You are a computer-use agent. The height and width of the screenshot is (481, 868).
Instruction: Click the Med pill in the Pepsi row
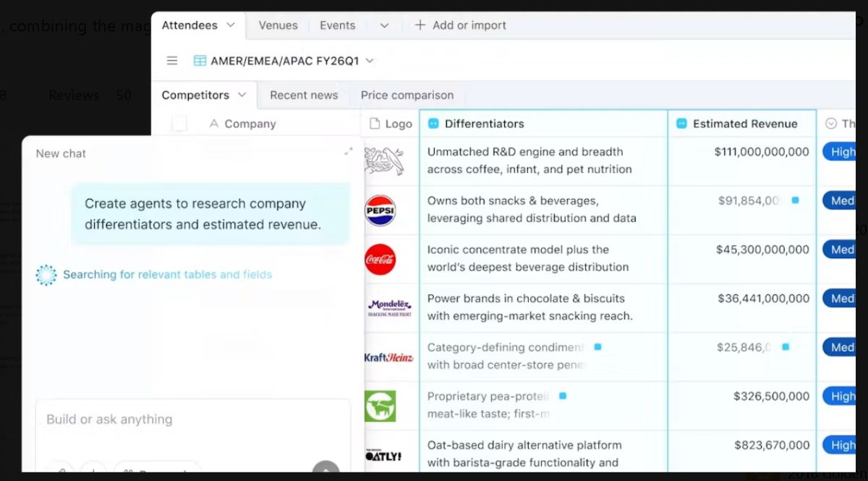coord(839,200)
